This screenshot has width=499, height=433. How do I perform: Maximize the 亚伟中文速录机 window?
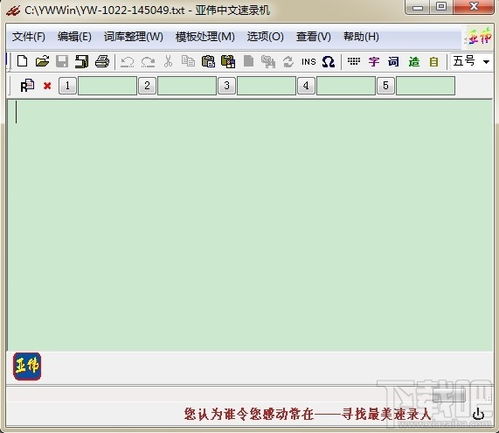click(x=441, y=7)
